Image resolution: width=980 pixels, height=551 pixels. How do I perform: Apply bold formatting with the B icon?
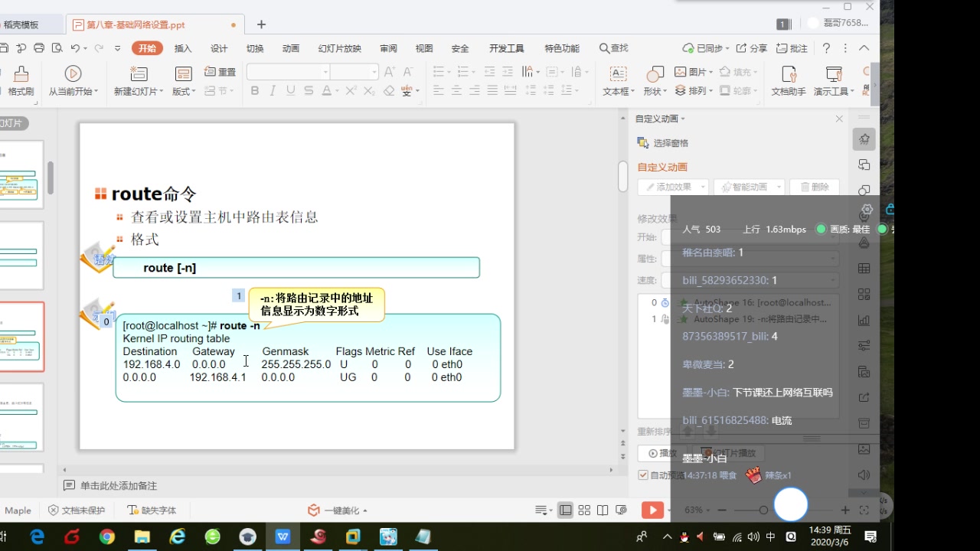point(254,90)
